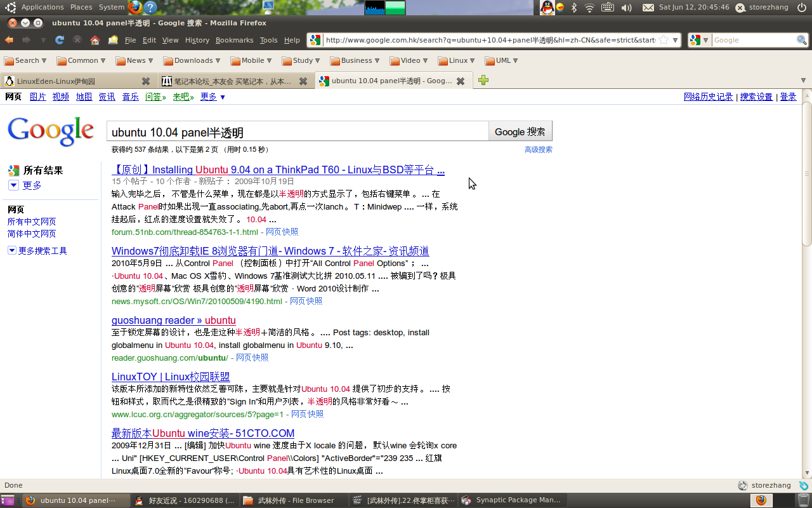The image size is (812, 508).
Task: Open the Help launcher in top panel
Action: 150,7
